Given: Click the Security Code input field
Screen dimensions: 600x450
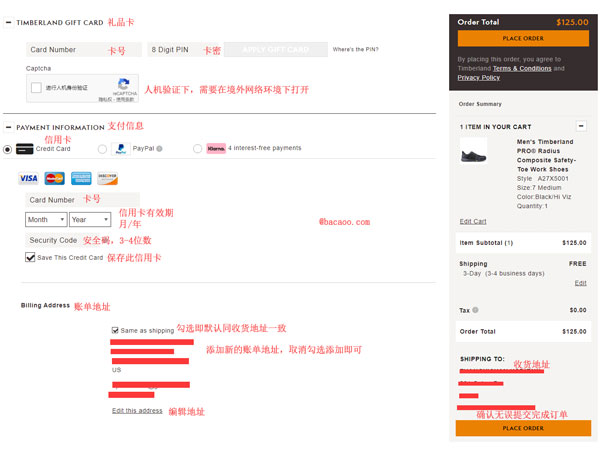Looking at the screenshot, I should 53,240.
